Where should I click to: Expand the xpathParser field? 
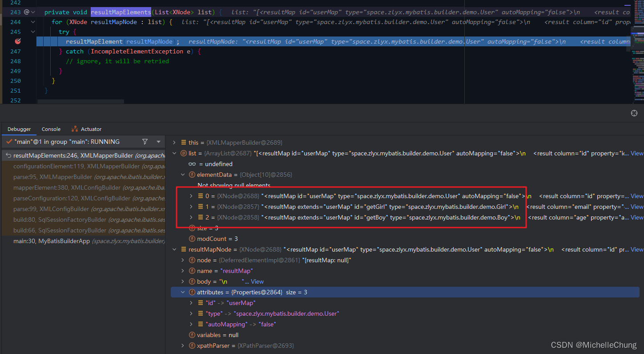coord(183,346)
